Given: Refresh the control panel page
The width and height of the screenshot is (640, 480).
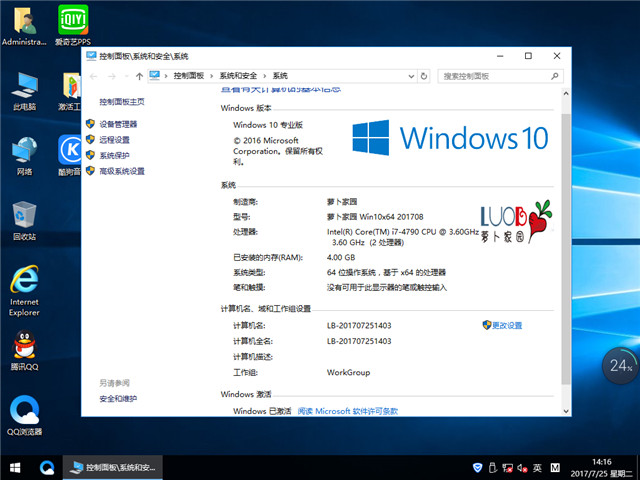Looking at the screenshot, I should tap(424, 76).
